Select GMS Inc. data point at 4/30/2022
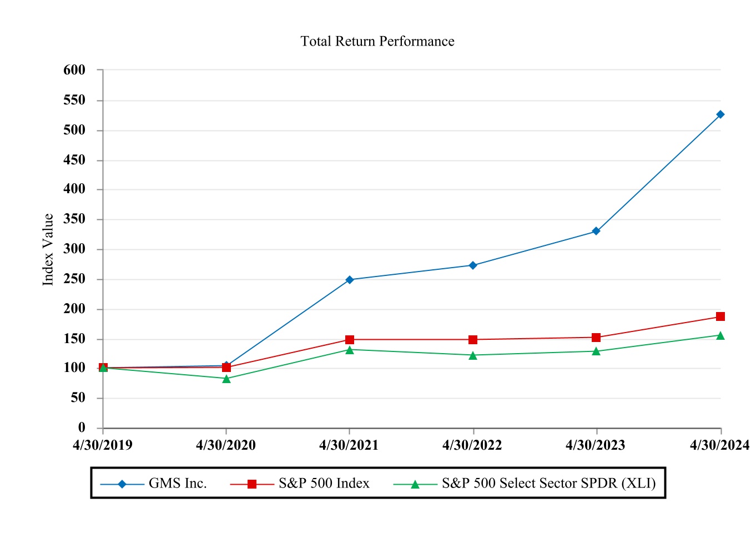 point(473,265)
